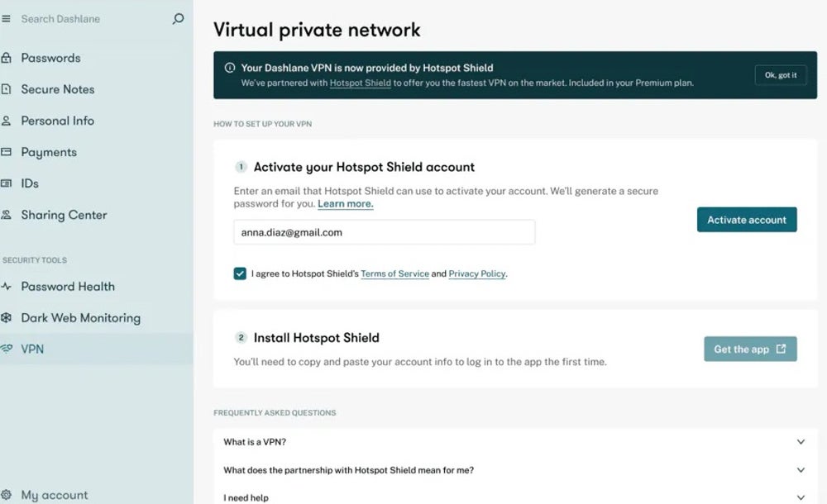Viewport: 827px width, 504px height.
Task: Click the Payments card icon
Action: [7, 152]
